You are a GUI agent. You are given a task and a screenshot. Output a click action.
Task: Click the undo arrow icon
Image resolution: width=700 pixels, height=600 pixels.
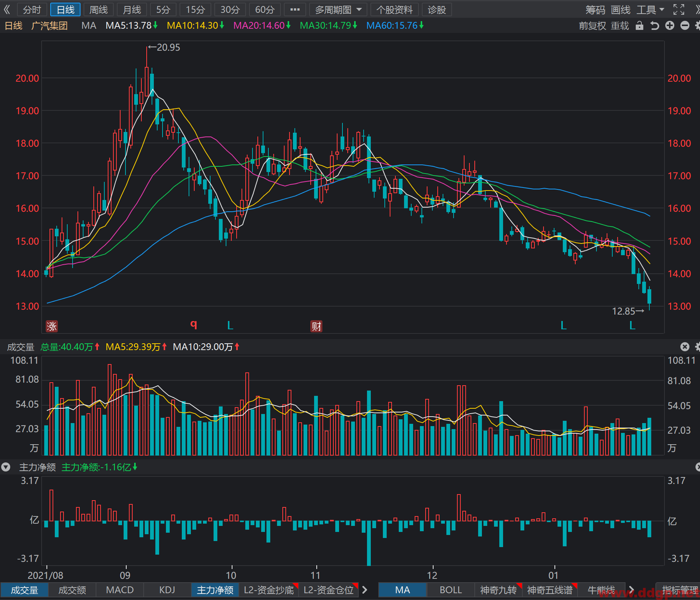[655, 26]
